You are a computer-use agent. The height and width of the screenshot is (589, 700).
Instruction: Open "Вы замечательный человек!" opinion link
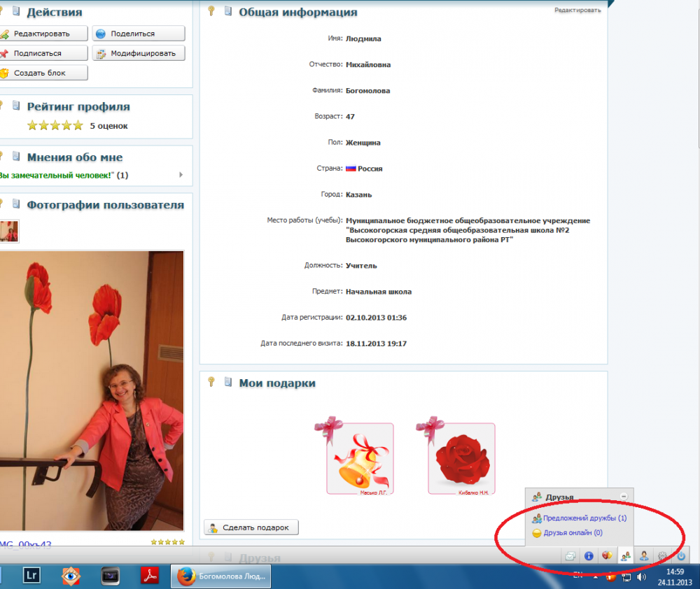coord(56,176)
